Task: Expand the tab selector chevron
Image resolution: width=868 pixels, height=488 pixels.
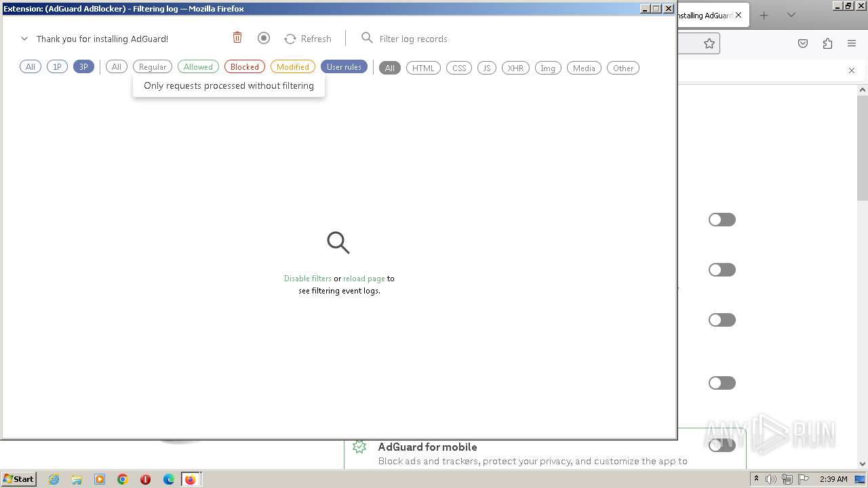Action: pos(24,39)
